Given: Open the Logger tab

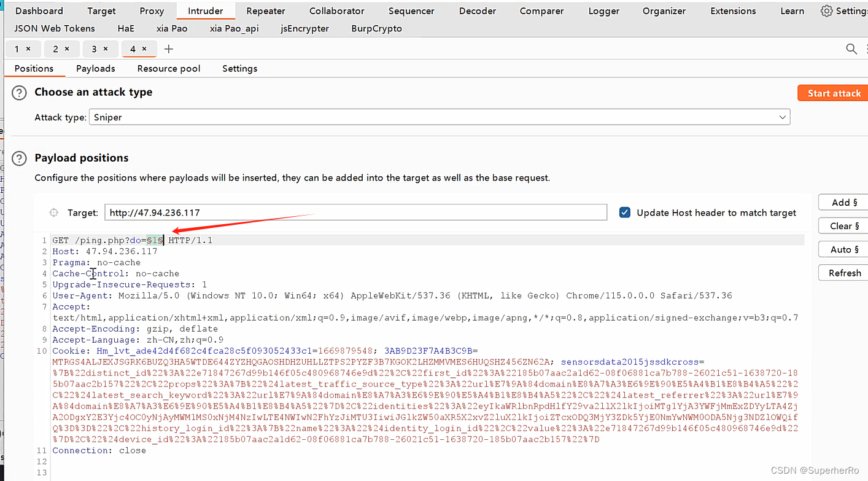Looking at the screenshot, I should click(604, 11).
